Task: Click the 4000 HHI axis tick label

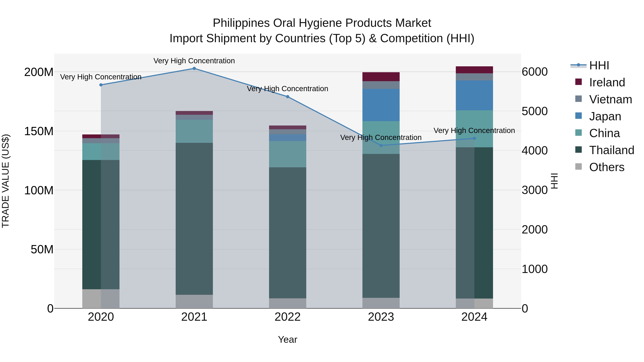Action: click(535, 151)
